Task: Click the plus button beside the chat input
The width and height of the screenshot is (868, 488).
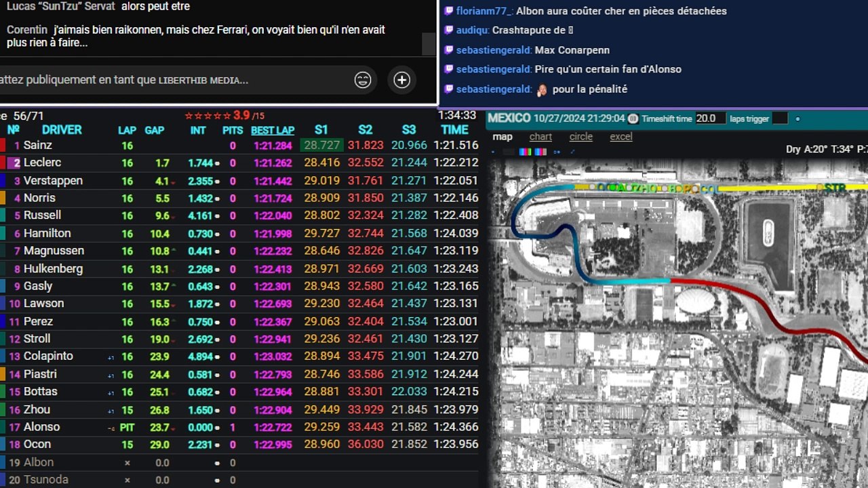Action: click(402, 80)
